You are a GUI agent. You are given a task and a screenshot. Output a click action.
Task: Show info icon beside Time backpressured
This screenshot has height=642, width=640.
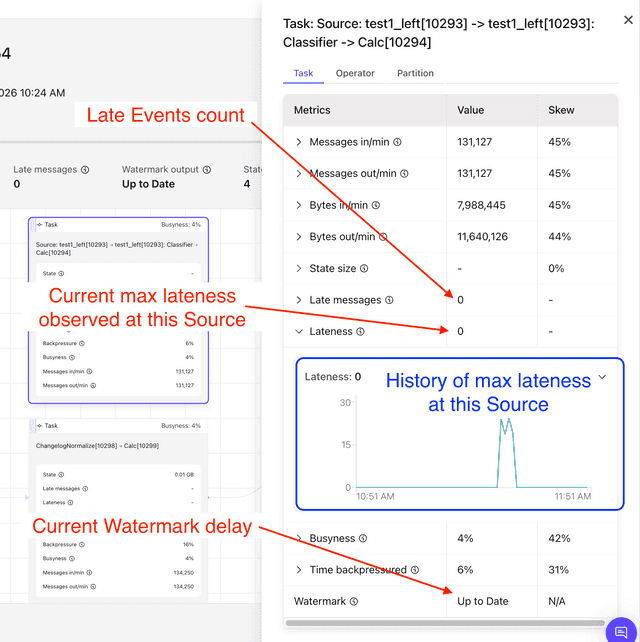click(415, 570)
